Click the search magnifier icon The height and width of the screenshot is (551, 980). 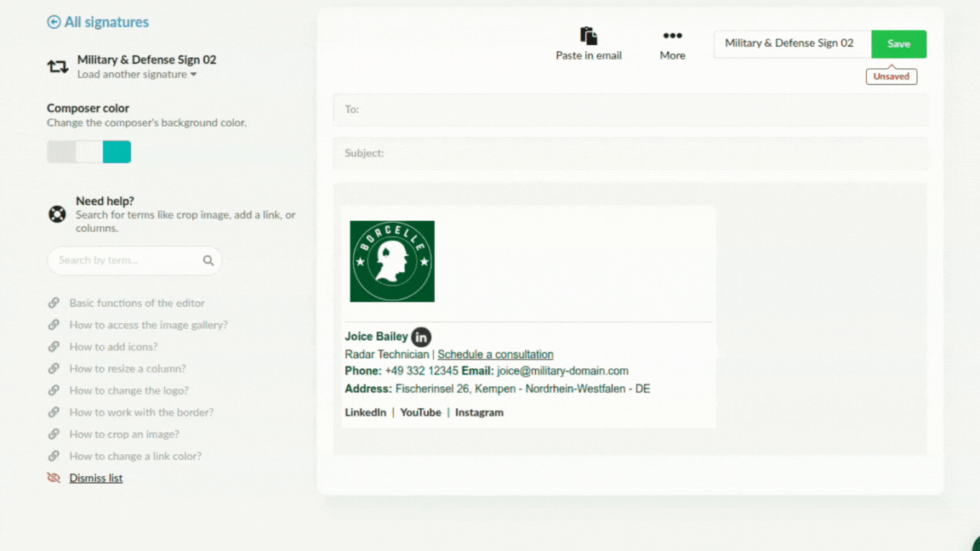tap(208, 260)
